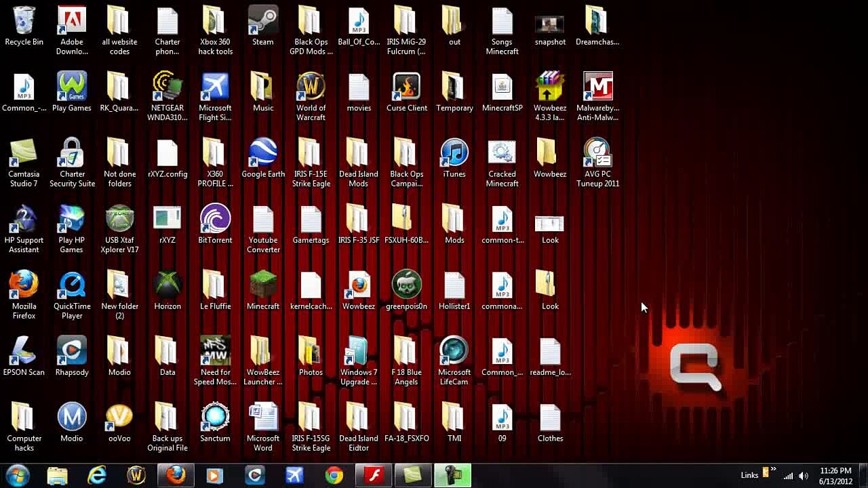The image size is (868, 488).
Task: Launch Mozilla Firefox desktop shortcut
Action: [x=24, y=295]
